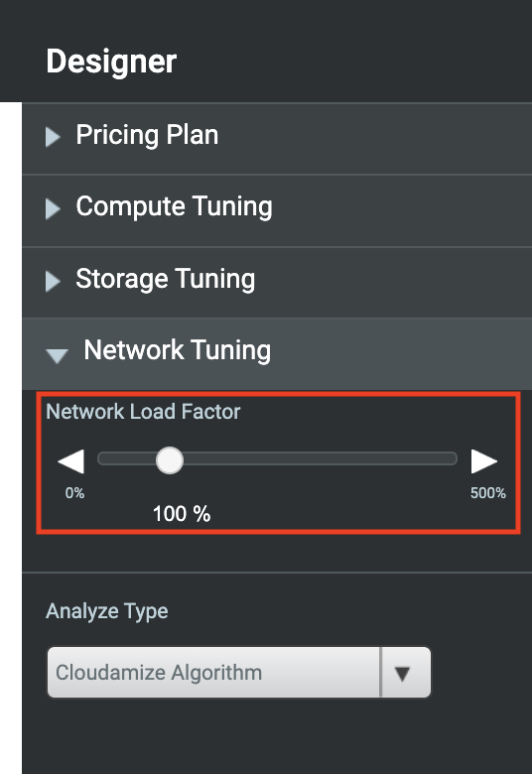Click the 500% maximum label
This screenshot has height=774, width=532.
488,492
